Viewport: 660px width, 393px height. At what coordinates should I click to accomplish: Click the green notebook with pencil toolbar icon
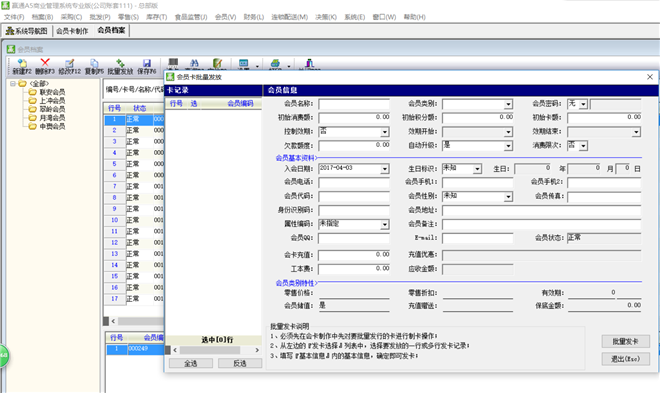click(x=217, y=63)
